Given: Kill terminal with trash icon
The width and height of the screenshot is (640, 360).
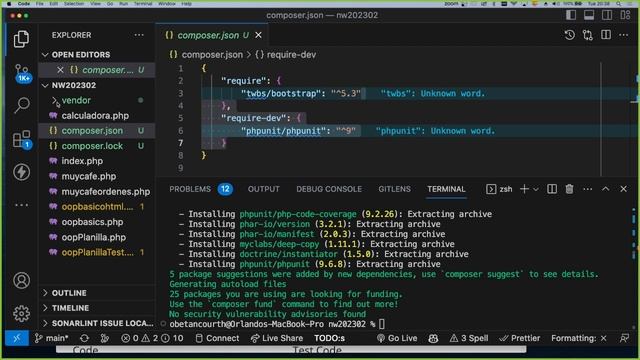Looking at the screenshot, I should (x=569, y=189).
